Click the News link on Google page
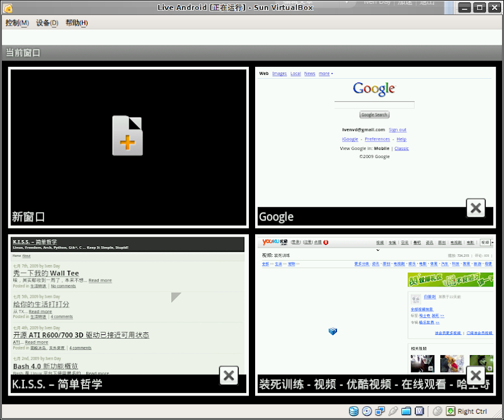This screenshot has width=504, height=420. [309, 74]
